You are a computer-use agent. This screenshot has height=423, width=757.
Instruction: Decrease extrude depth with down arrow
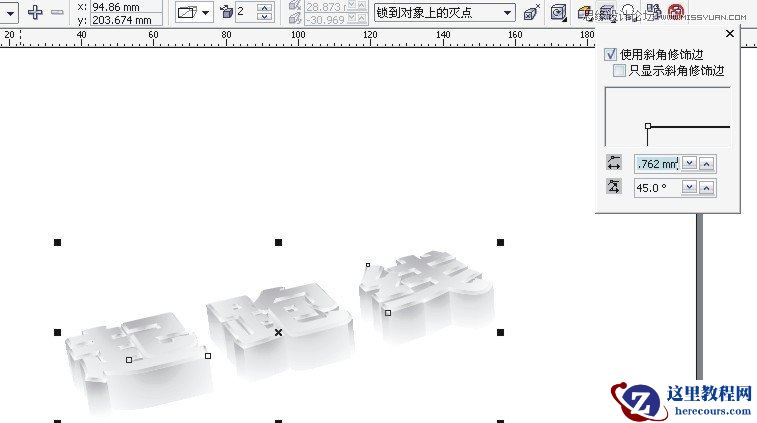click(x=265, y=17)
